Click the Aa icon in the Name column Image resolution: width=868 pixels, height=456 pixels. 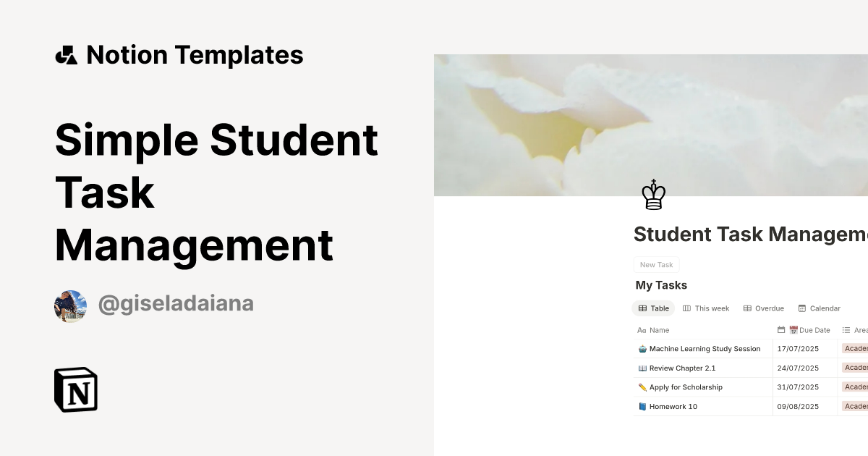pyautogui.click(x=642, y=329)
